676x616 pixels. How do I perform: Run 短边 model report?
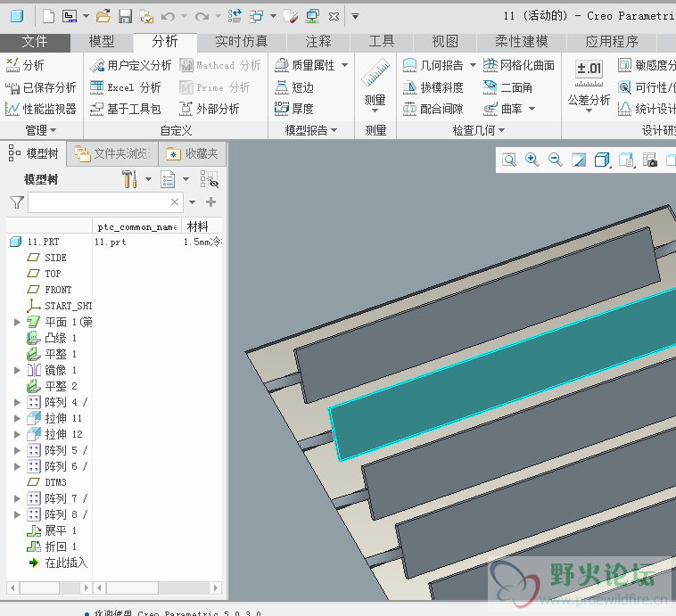point(294,87)
